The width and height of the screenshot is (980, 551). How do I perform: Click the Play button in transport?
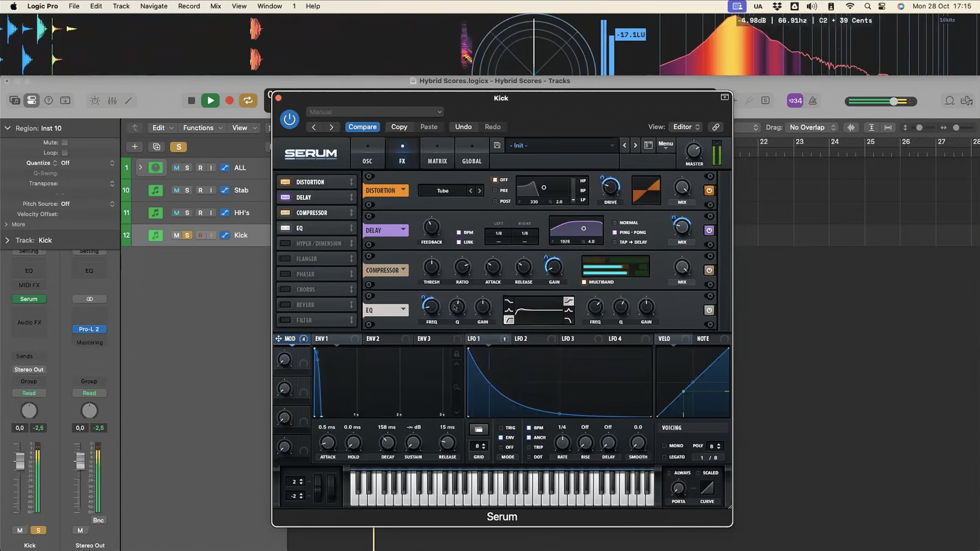pos(210,101)
